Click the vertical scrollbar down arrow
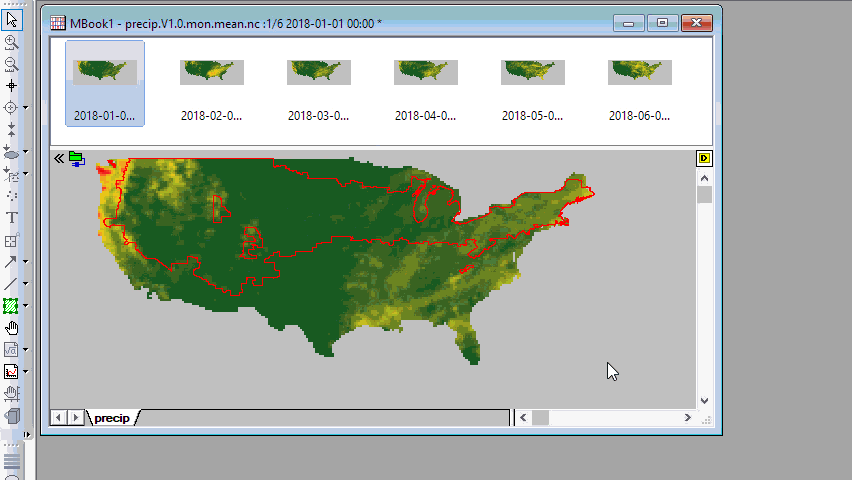The image size is (852, 480). point(704,400)
